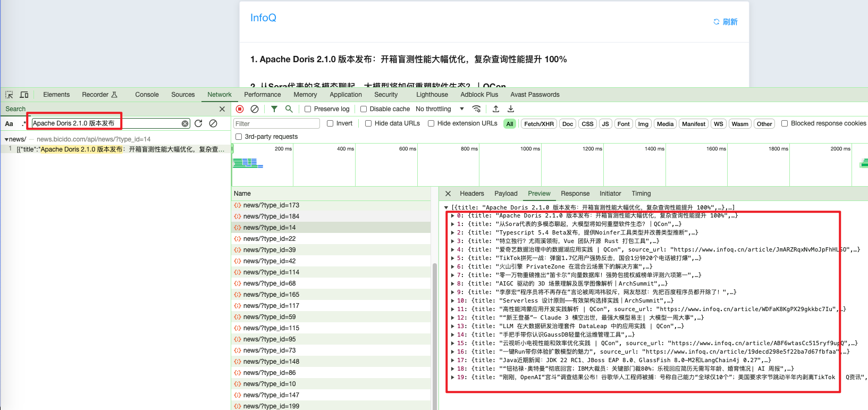Select request news/?type_id=14

[331, 228]
